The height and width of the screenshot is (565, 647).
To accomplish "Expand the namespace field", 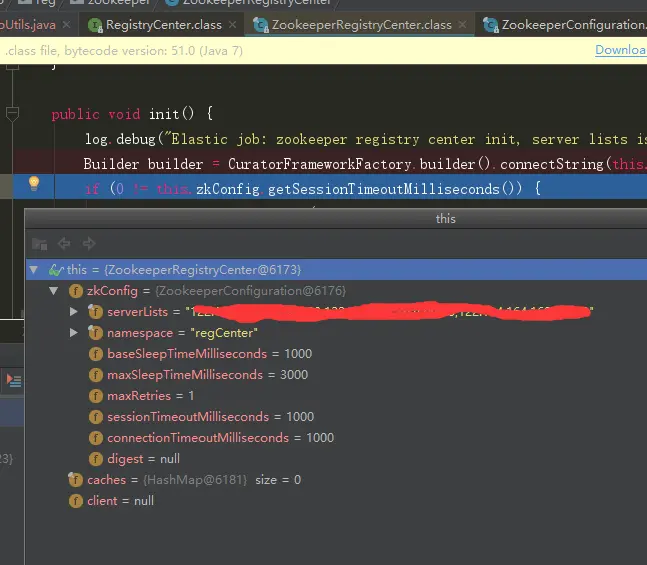I will [x=73, y=333].
